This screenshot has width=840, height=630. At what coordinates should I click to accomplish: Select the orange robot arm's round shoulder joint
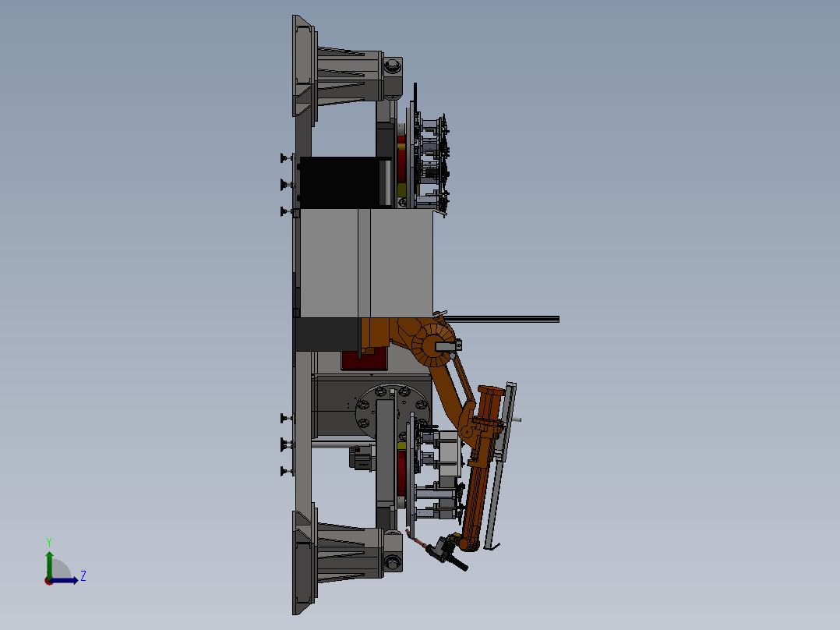tap(435, 348)
